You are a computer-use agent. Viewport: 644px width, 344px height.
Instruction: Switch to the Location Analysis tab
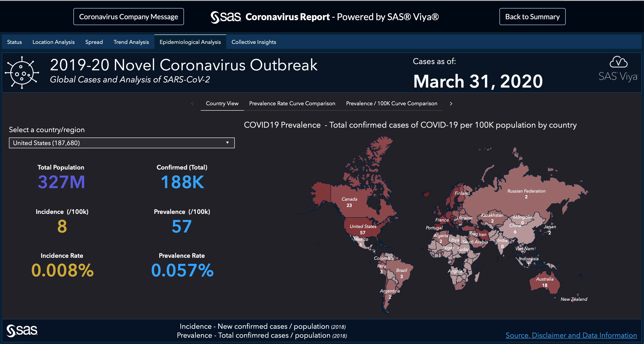[53, 42]
